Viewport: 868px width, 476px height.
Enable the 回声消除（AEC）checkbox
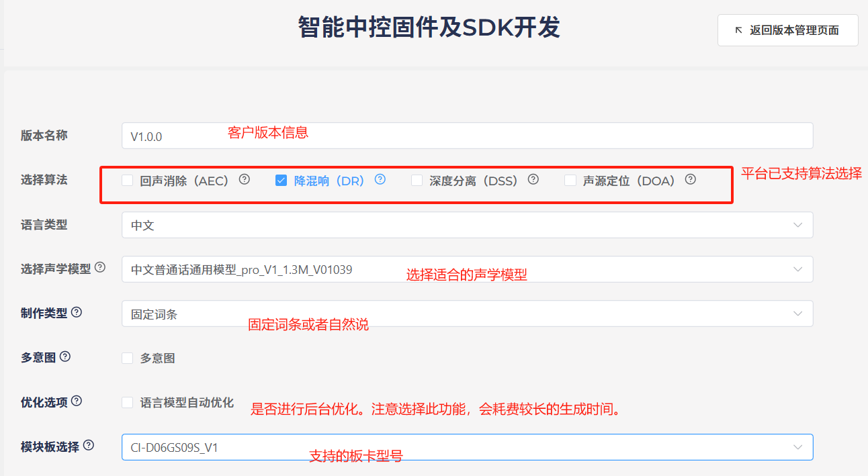(x=128, y=180)
